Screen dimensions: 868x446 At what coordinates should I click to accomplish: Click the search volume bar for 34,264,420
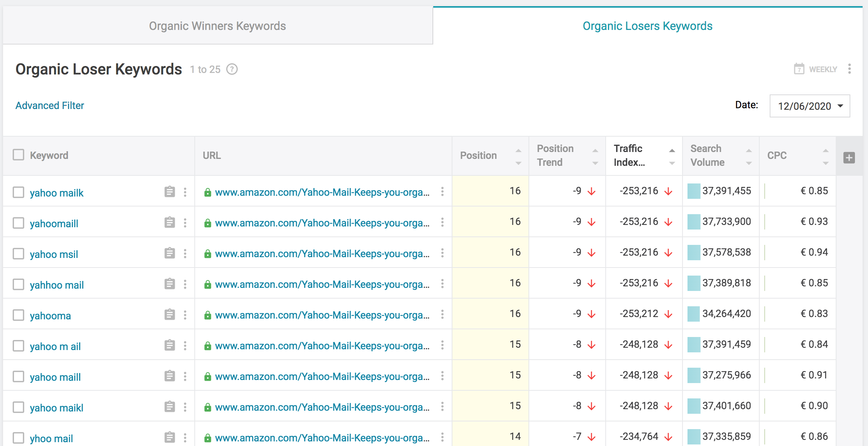pyautogui.click(x=694, y=314)
